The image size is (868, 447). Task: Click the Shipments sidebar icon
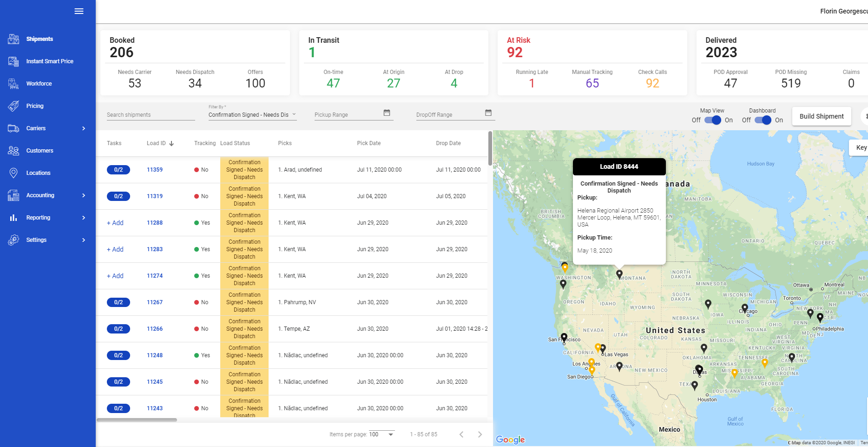[13, 39]
